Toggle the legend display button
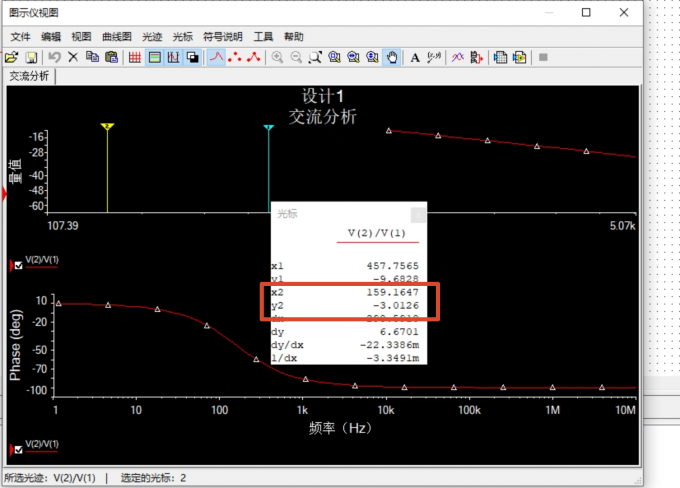Image resolution: width=680 pixels, height=488 pixels. coord(154,57)
